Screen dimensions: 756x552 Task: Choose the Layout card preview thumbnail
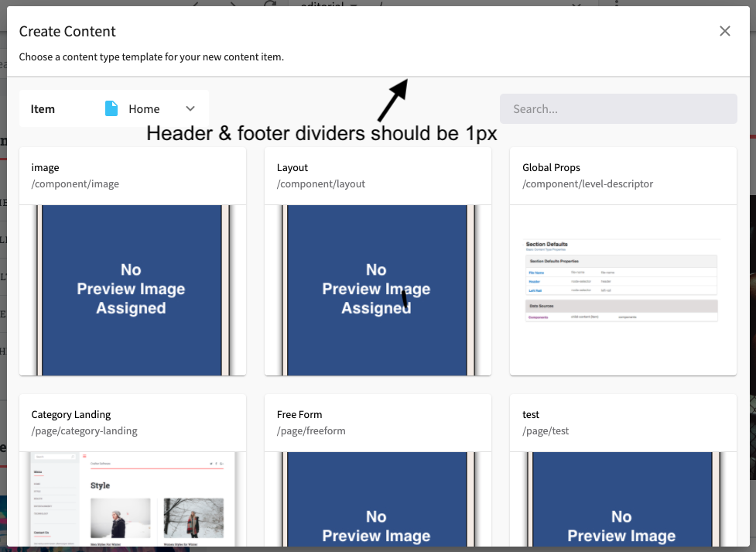coord(378,290)
